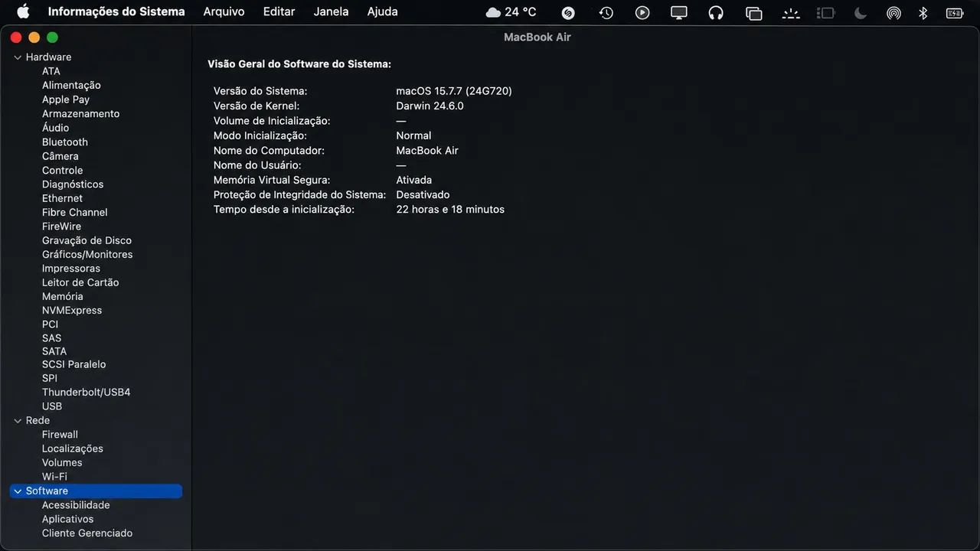Open the overlapping windows menu bar icon

753,12
